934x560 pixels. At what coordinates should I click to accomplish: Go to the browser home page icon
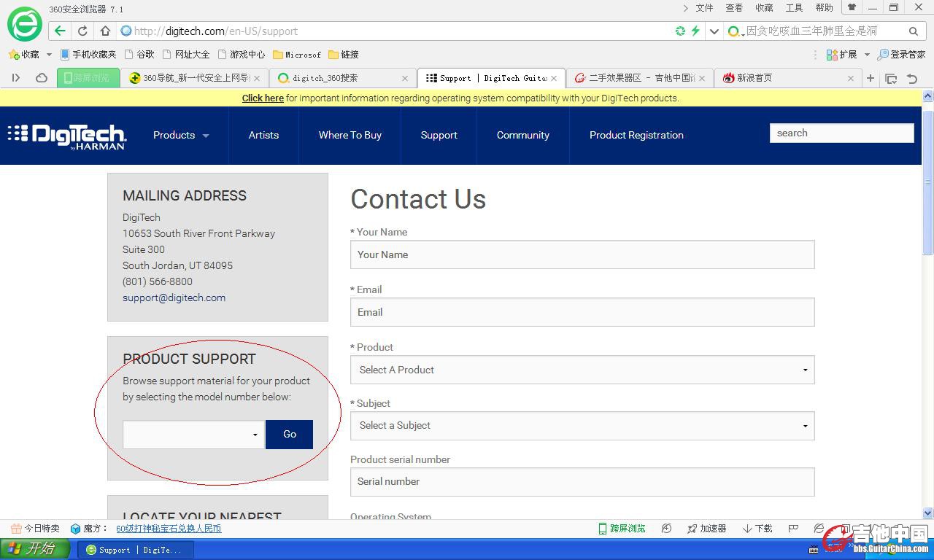pyautogui.click(x=105, y=31)
